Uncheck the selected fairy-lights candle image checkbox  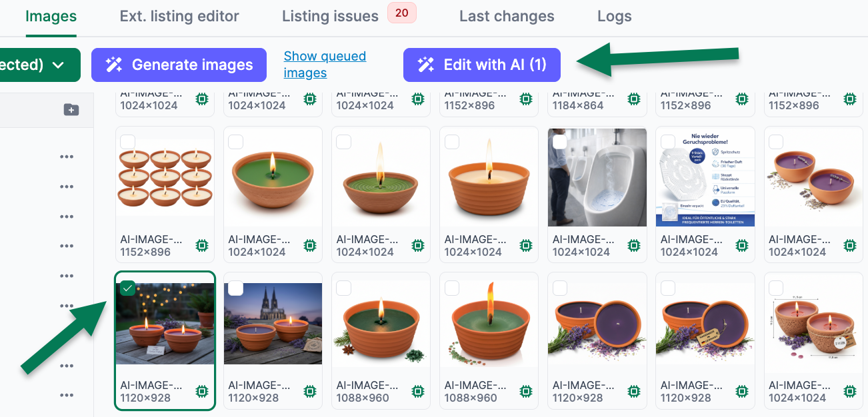[127, 288]
